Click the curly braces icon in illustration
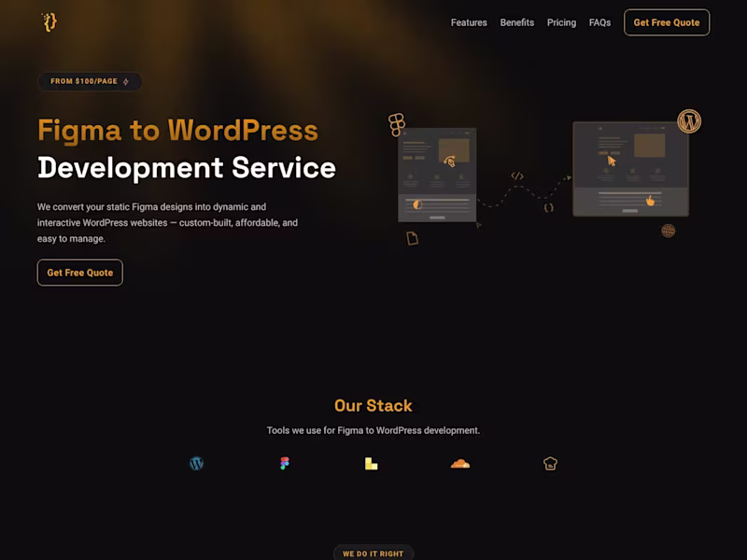The height and width of the screenshot is (560, 747). (549, 207)
